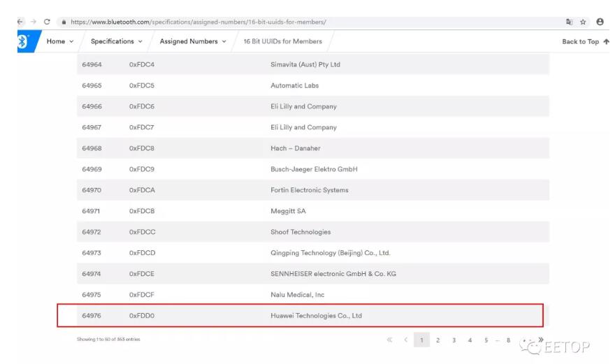Click Eli Lilly and Company in 0xFDC6 row
Viewport: 615px width, 364px height.
303,107
